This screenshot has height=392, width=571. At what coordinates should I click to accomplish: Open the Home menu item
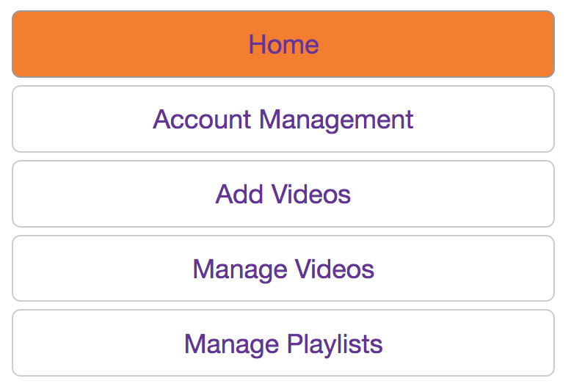[283, 45]
